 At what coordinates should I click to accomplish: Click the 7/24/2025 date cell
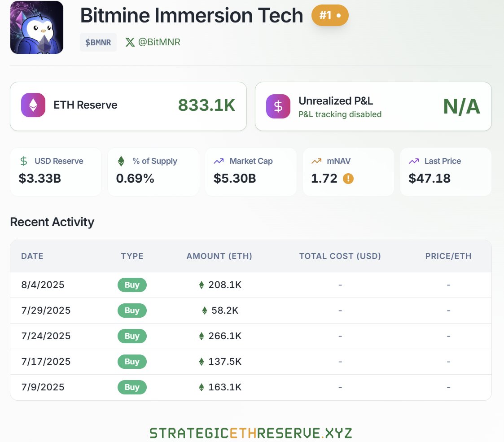(46, 336)
